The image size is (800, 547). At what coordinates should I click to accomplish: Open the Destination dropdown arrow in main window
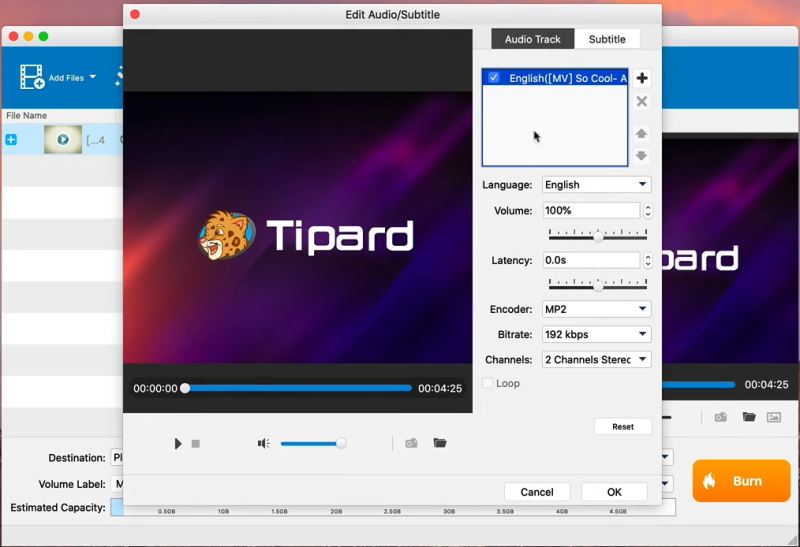pyautogui.click(x=665, y=457)
